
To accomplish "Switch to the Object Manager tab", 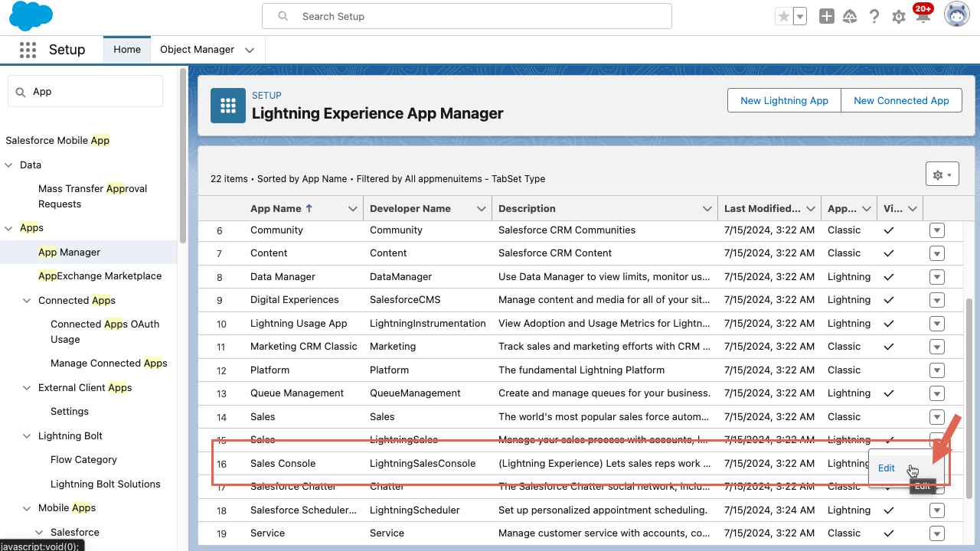I will pyautogui.click(x=197, y=50).
